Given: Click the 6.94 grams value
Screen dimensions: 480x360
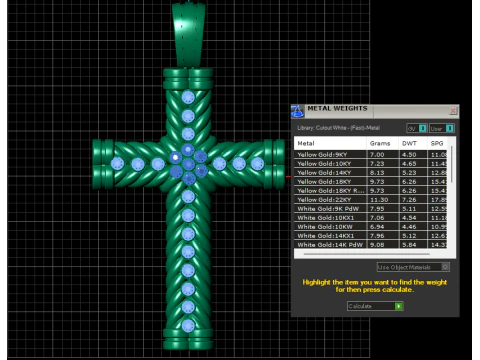Looking at the screenshot, I should [x=377, y=227].
